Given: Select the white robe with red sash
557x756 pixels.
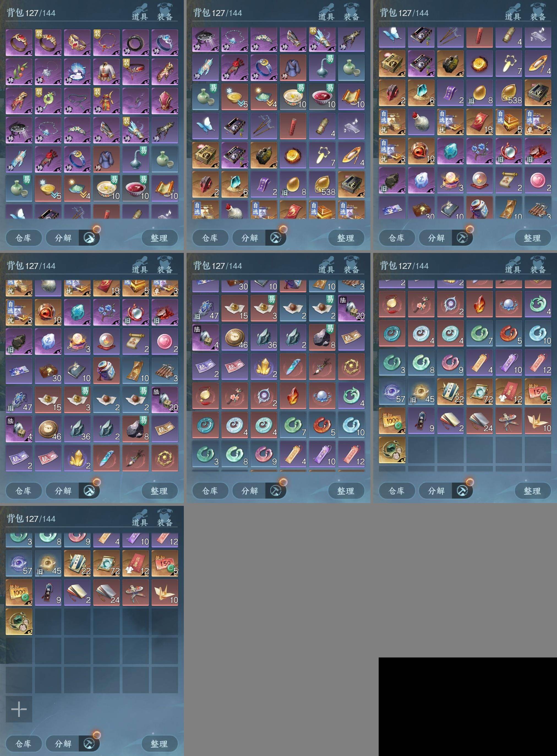Looking at the screenshot, I should [x=107, y=72].
